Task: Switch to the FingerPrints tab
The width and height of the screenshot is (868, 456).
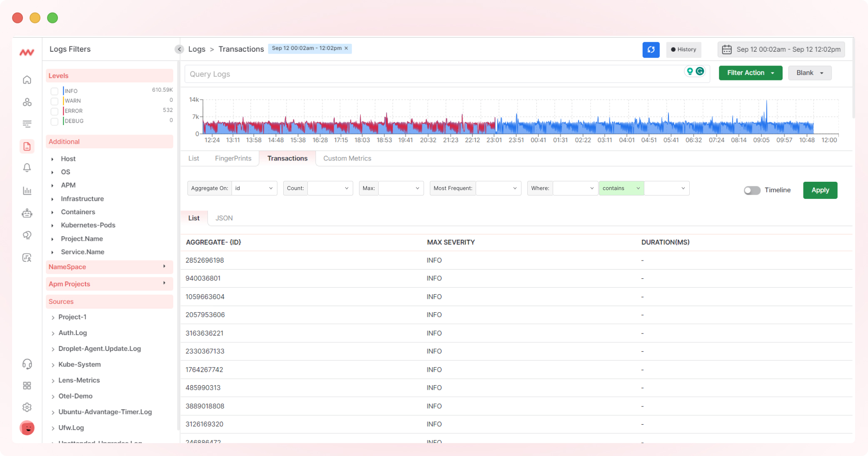Action: pyautogui.click(x=233, y=158)
